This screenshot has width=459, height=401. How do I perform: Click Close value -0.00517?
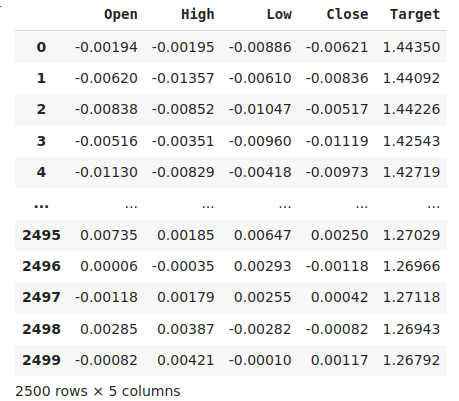pos(337,109)
